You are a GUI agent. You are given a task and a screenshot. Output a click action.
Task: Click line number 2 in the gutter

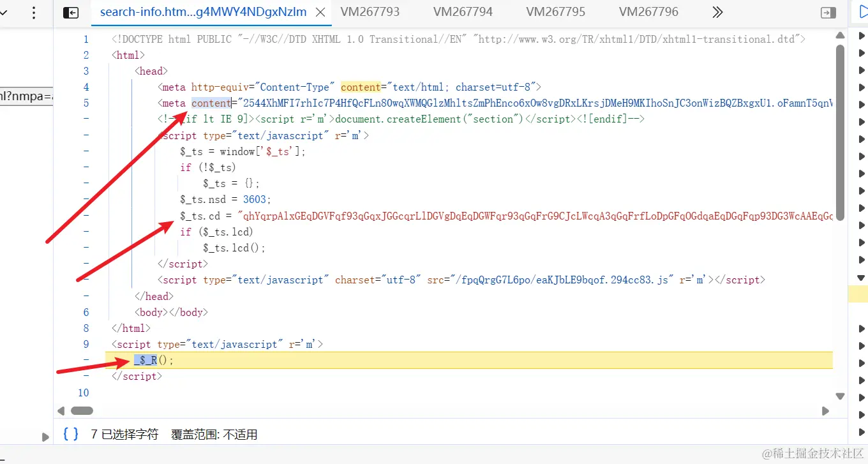[86, 56]
